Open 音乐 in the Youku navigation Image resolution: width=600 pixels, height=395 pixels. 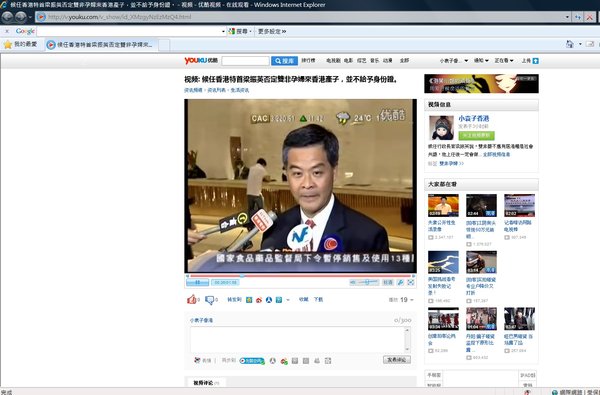click(x=375, y=60)
